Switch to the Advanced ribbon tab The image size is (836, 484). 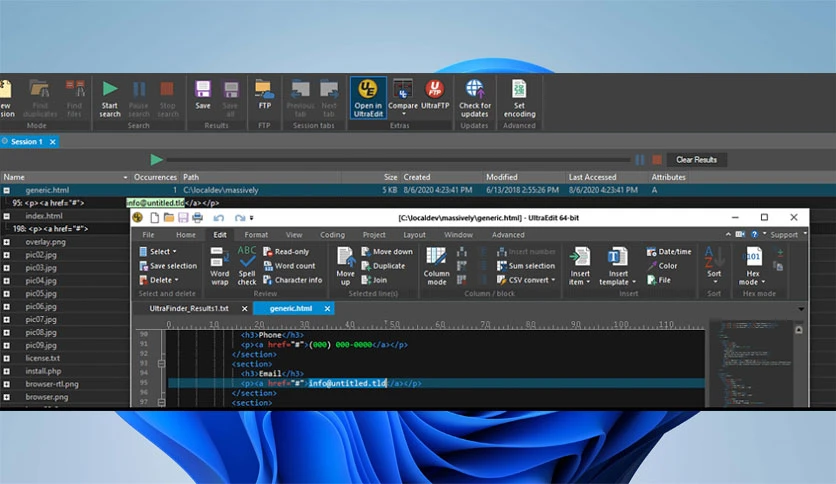coord(508,235)
